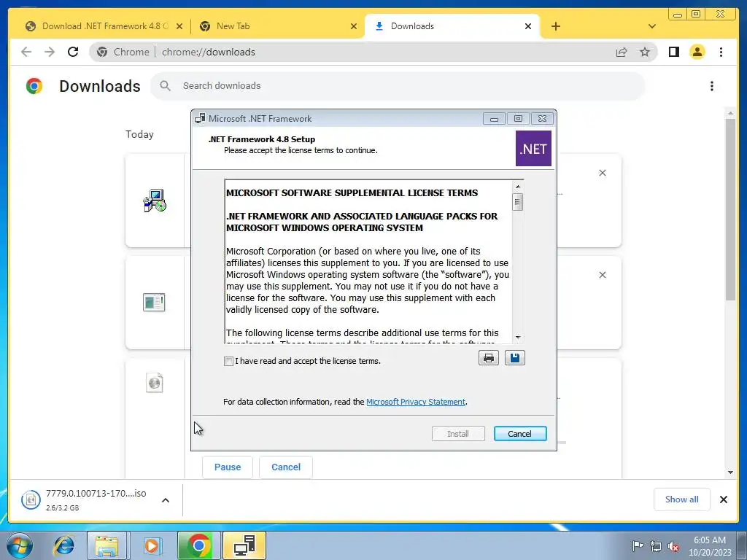Expand options for the .iso download in shelf
747x560 pixels.
(166, 500)
